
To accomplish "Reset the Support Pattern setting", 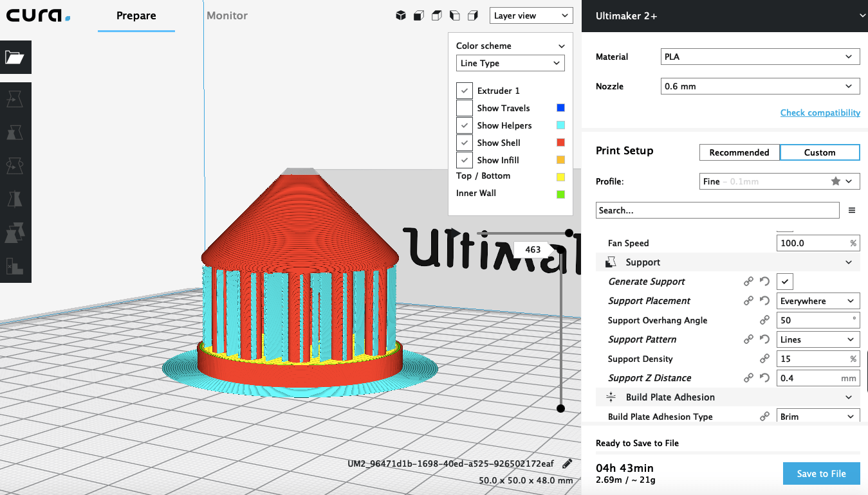I will tap(765, 339).
